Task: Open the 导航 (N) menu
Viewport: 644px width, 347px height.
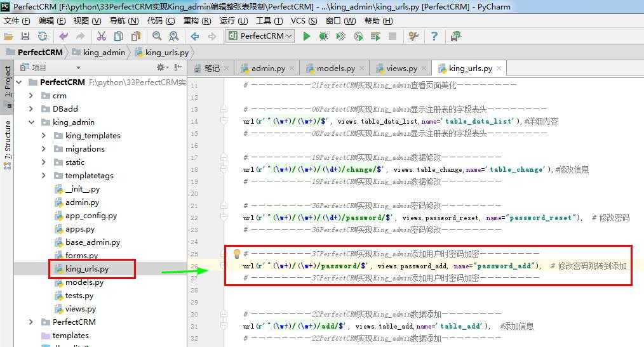Action: [x=124, y=20]
